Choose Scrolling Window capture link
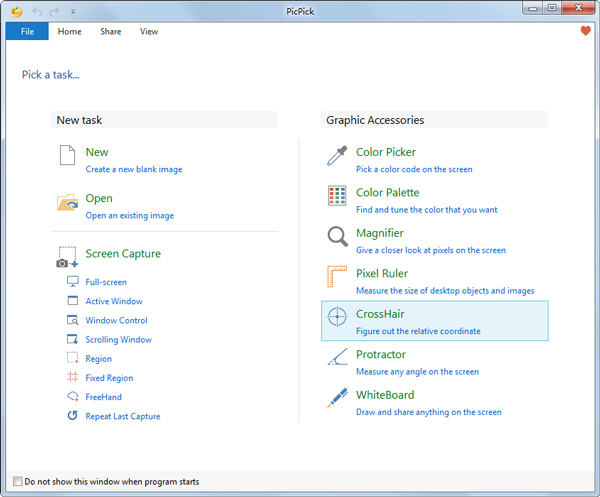Viewport: 600px width, 497px height. click(119, 339)
